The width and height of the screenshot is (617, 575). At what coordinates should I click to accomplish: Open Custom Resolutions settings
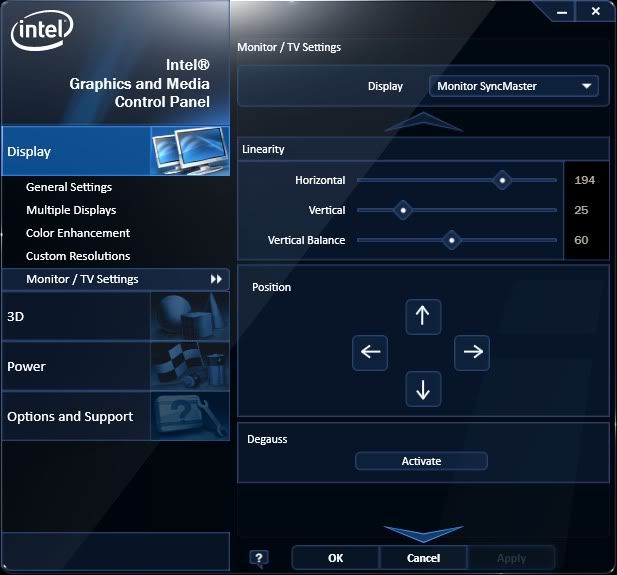(78, 256)
